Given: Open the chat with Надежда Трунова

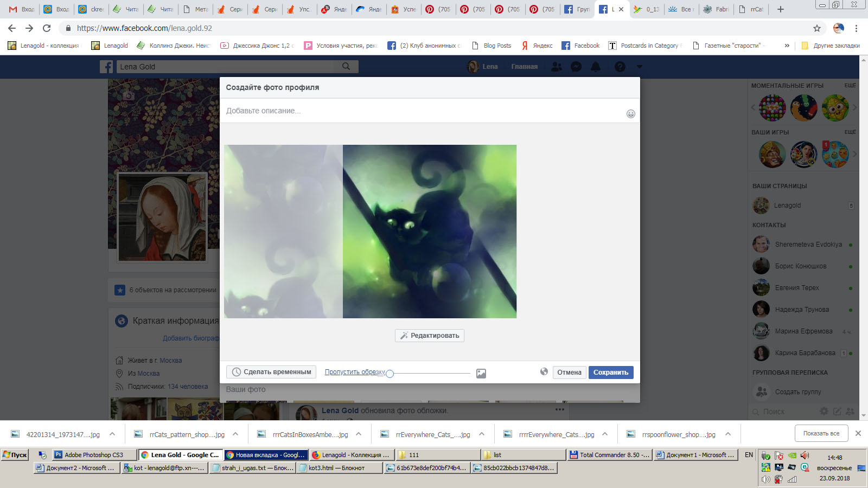Looking at the screenshot, I should (x=802, y=310).
